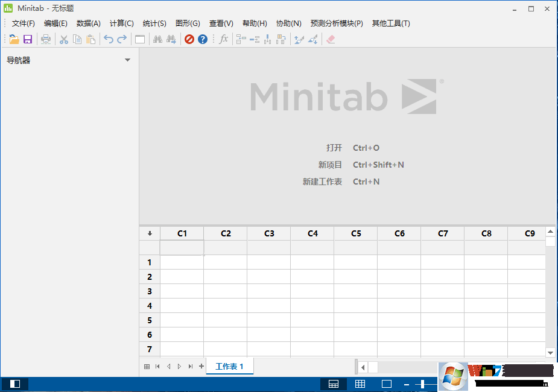The height and width of the screenshot is (392, 558).
Task: Select the Help question mark icon
Action: 203,39
